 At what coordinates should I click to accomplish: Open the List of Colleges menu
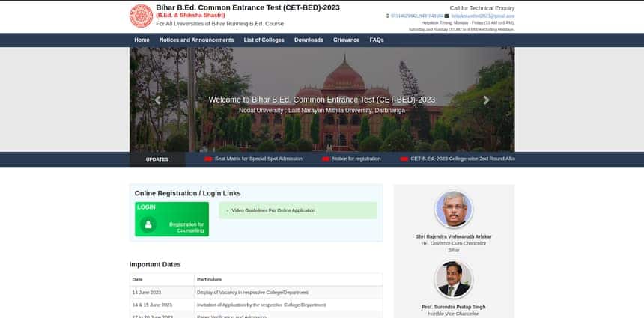[x=264, y=40]
